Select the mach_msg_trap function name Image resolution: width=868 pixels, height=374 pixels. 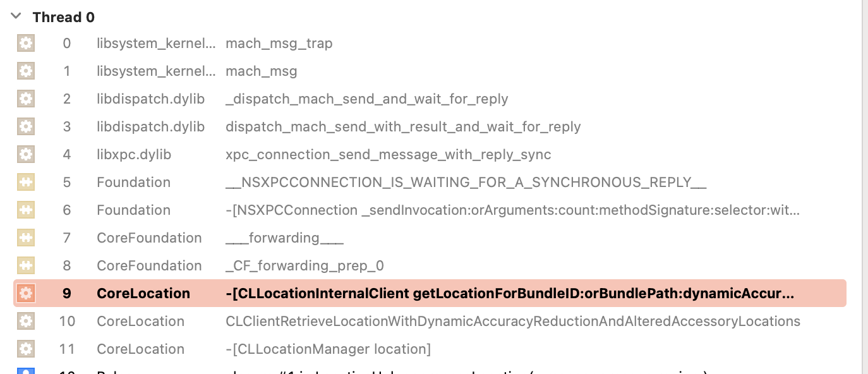coord(279,44)
